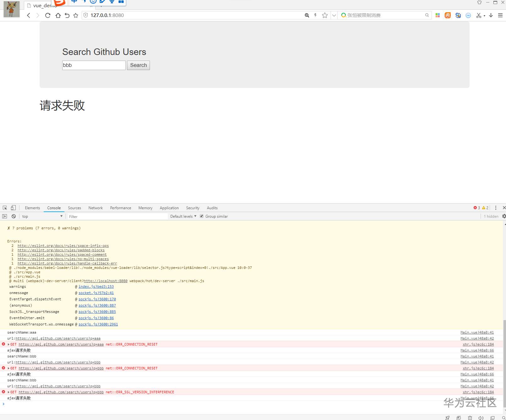Show the console sidebar

5,216
